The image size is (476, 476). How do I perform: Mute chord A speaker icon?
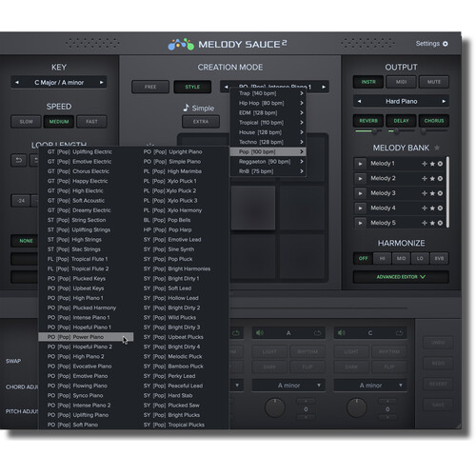(x=260, y=333)
